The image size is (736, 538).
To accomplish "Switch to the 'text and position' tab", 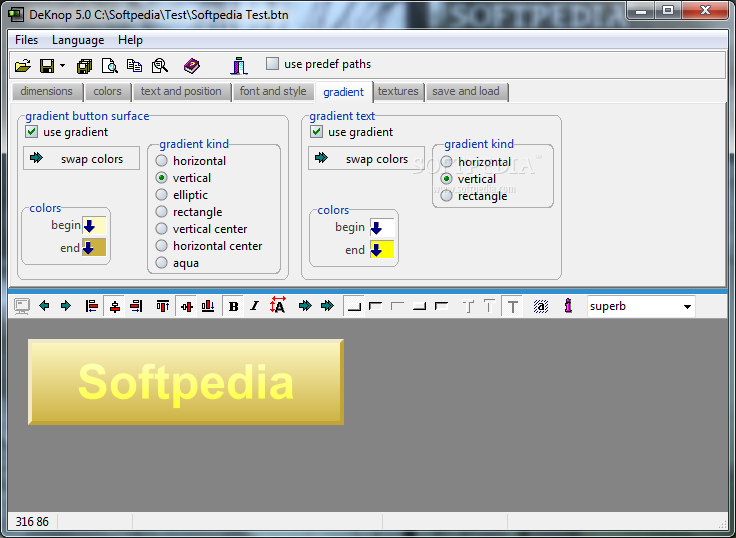I will (181, 91).
